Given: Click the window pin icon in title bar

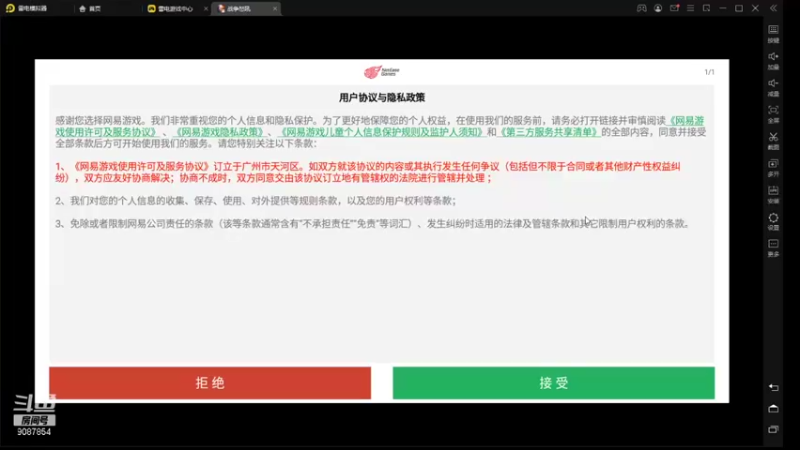Looking at the screenshot, I should (707, 8).
